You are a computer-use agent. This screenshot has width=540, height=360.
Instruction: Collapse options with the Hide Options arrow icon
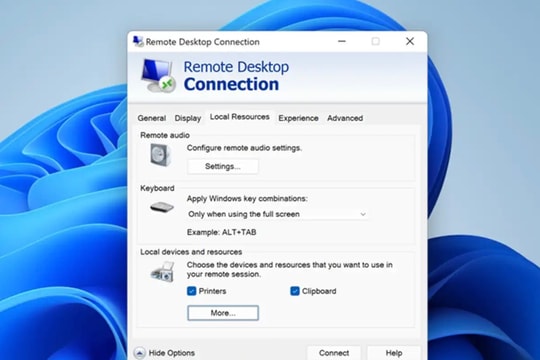[139, 353]
